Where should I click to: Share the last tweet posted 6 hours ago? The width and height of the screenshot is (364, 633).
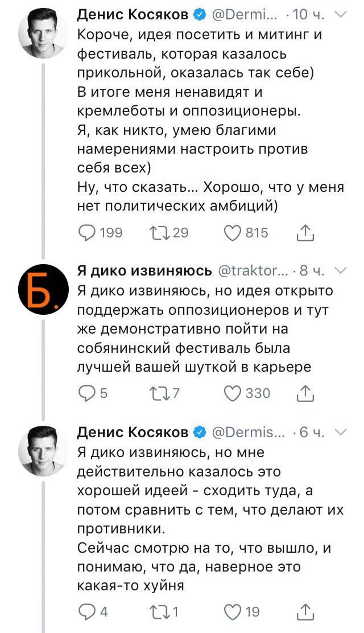point(305,611)
